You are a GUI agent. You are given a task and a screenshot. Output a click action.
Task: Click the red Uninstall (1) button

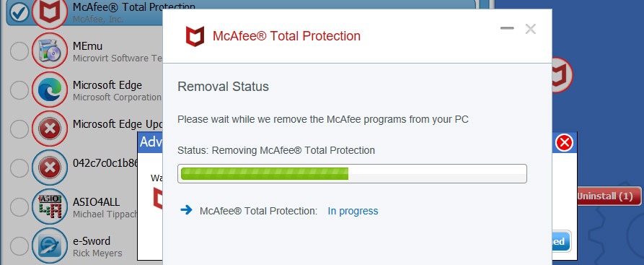[609, 196]
